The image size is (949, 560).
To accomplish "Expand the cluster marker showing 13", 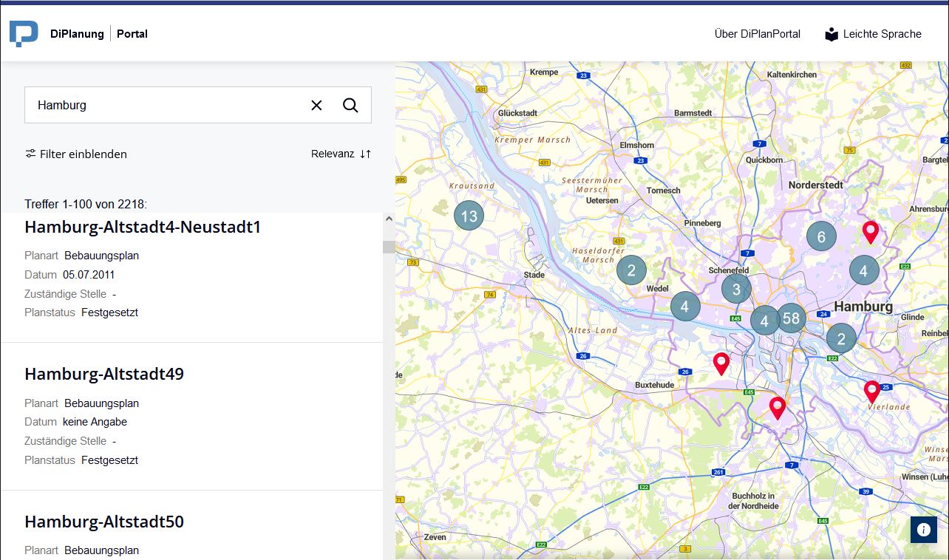I will pyautogui.click(x=469, y=215).
